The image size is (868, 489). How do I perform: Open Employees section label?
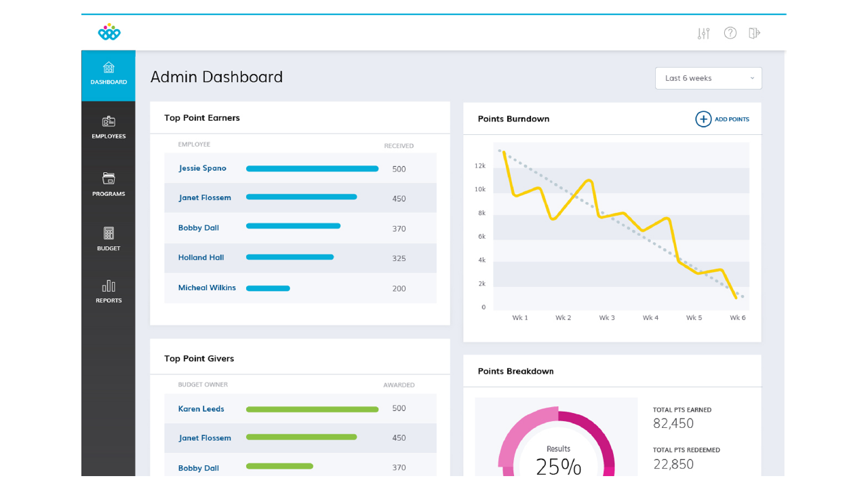click(x=108, y=136)
